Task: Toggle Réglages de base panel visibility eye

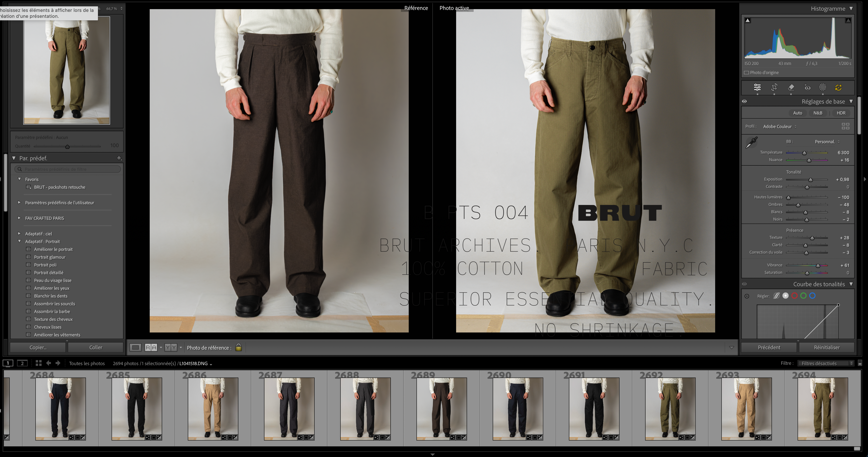Action: [x=744, y=101]
